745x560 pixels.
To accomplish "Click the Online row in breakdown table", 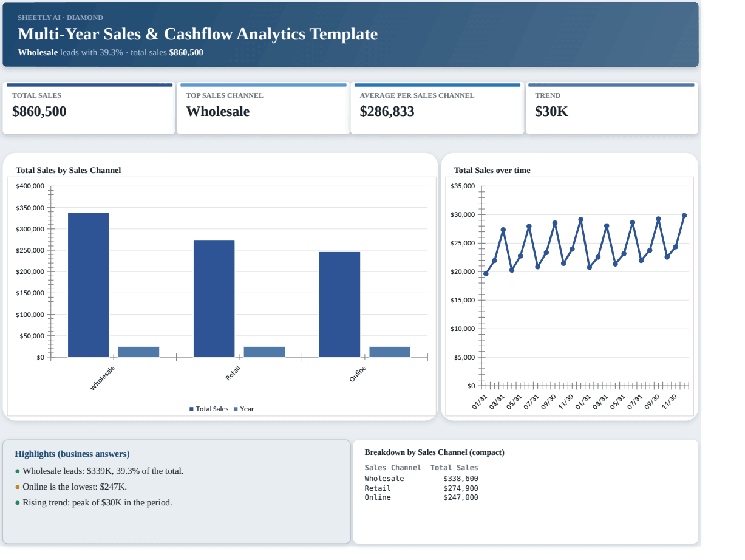I will (x=421, y=497).
